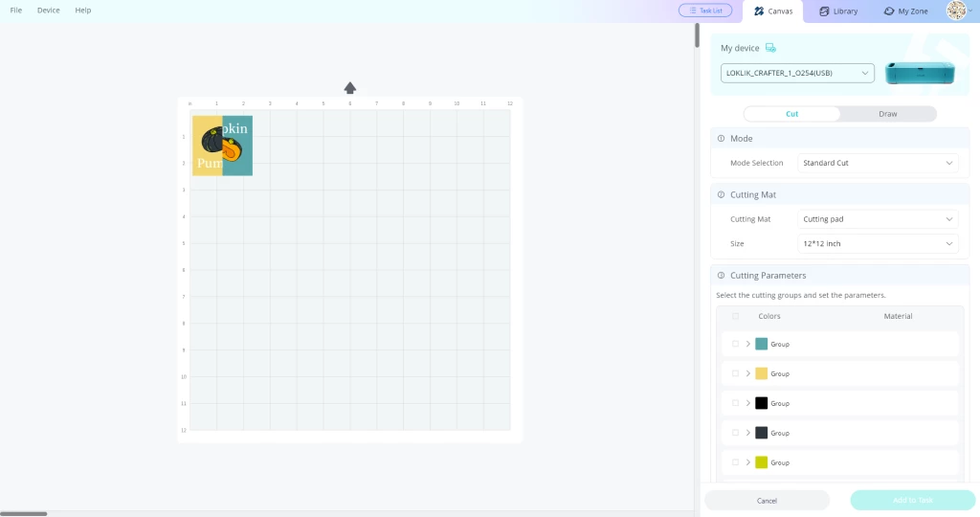Expand the teal color group
The height and width of the screenshot is (517, 980).
coord(748,344)
